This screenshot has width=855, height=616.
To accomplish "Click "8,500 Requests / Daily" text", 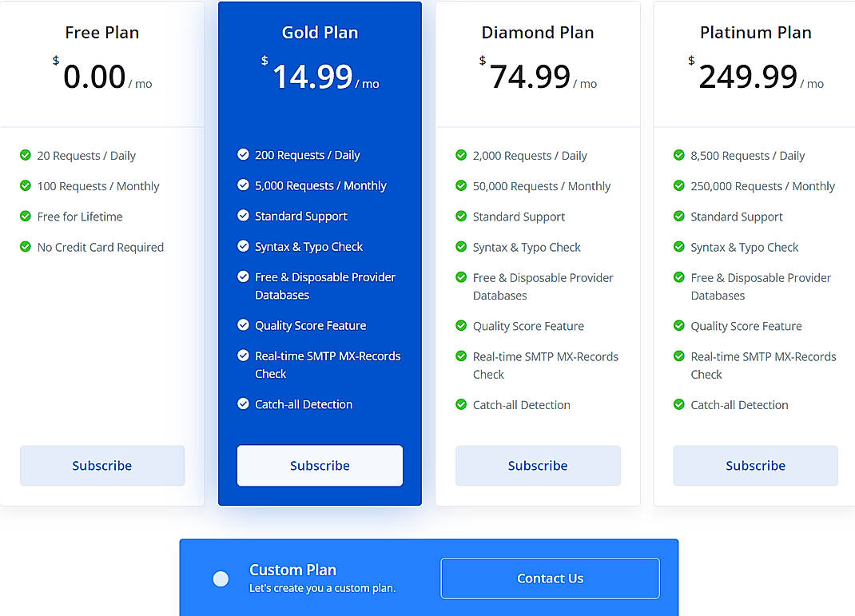I will tap(748, 156).
